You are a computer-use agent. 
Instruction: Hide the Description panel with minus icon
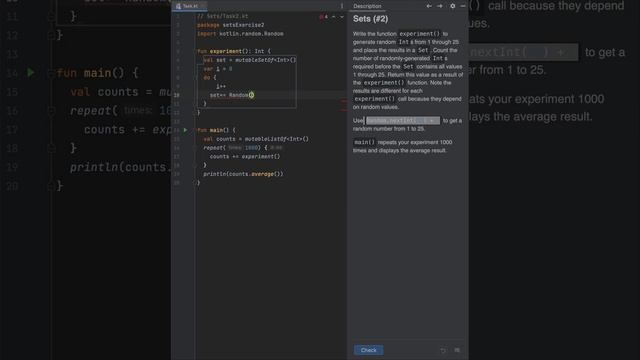pos(463,6)
